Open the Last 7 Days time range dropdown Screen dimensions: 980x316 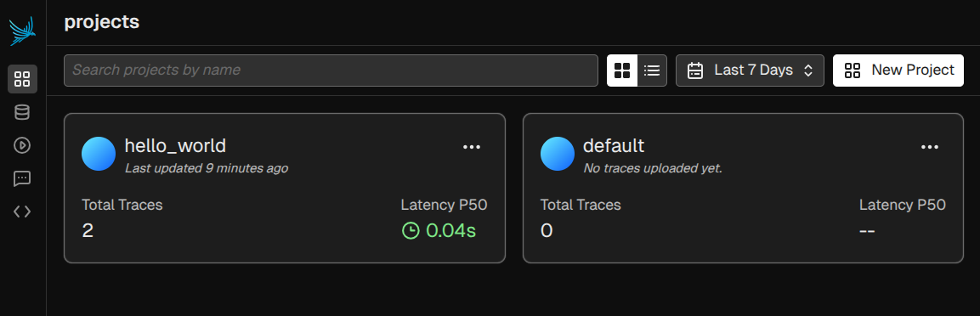point(750,71)
